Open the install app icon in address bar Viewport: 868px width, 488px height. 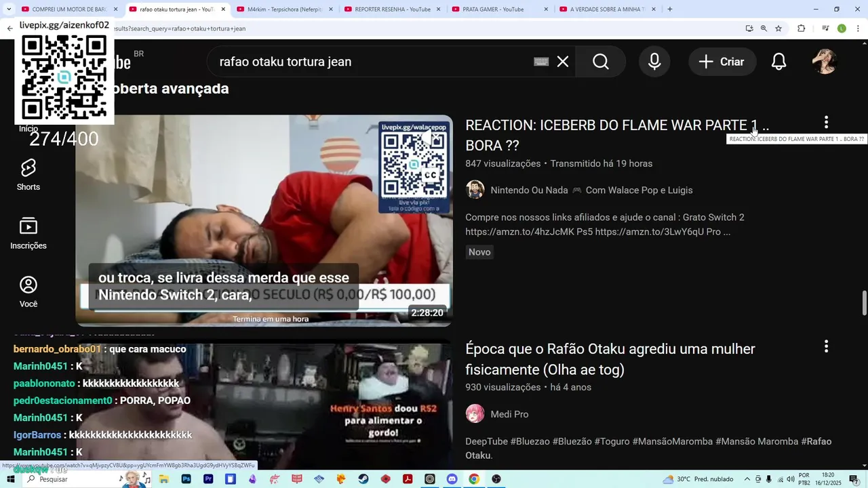pos(749,28)
